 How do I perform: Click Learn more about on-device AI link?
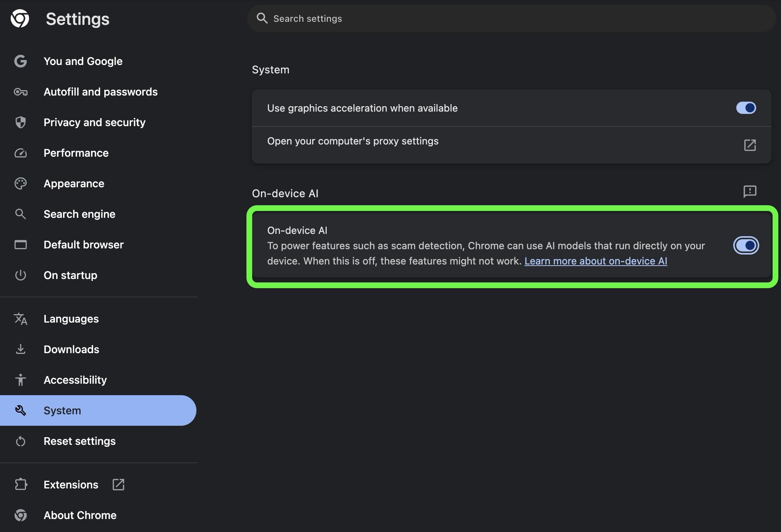point(596,261)
